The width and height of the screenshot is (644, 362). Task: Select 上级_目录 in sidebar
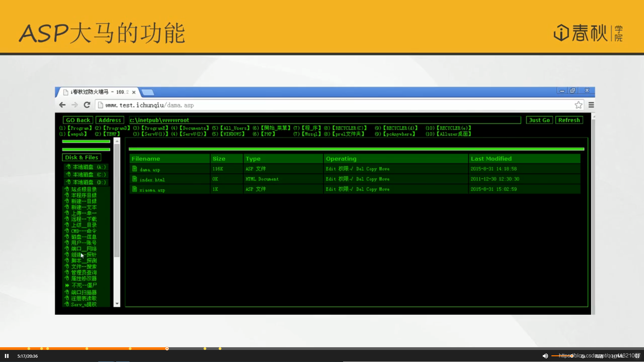(x=84, y=225)
